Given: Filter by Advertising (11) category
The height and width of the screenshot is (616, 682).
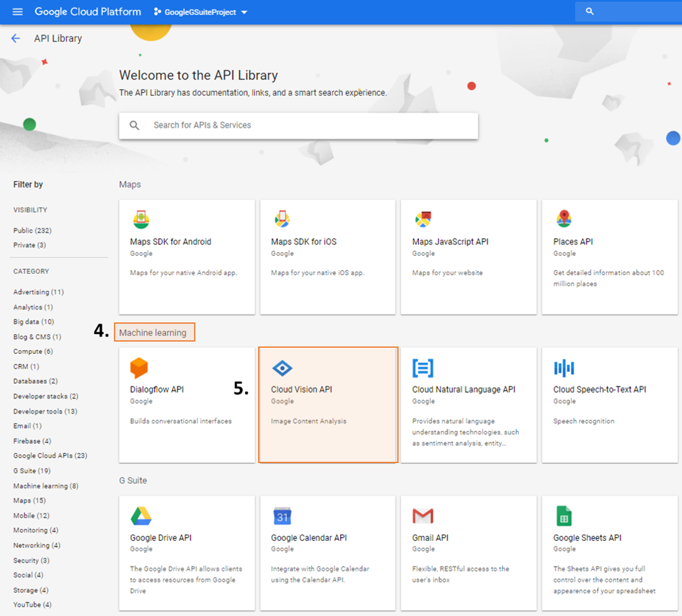Looking at the screenshot, I should point(38,292).
